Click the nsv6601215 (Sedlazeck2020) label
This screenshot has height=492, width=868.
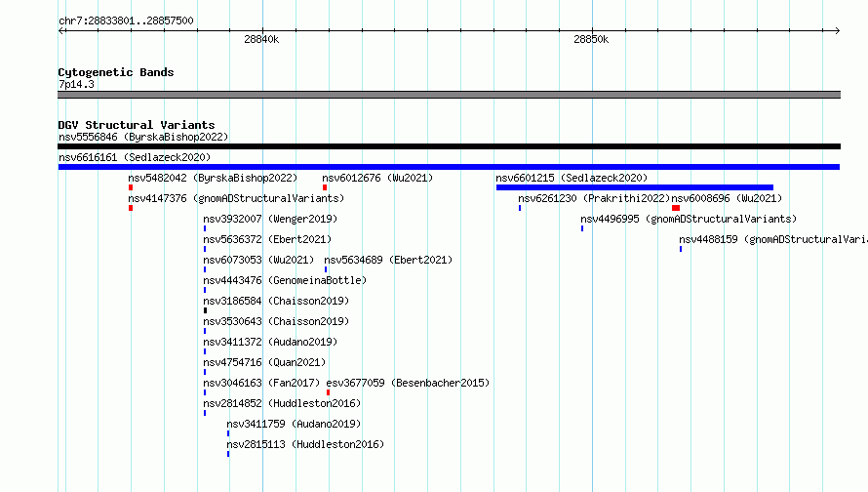click(x=572, y=178)
